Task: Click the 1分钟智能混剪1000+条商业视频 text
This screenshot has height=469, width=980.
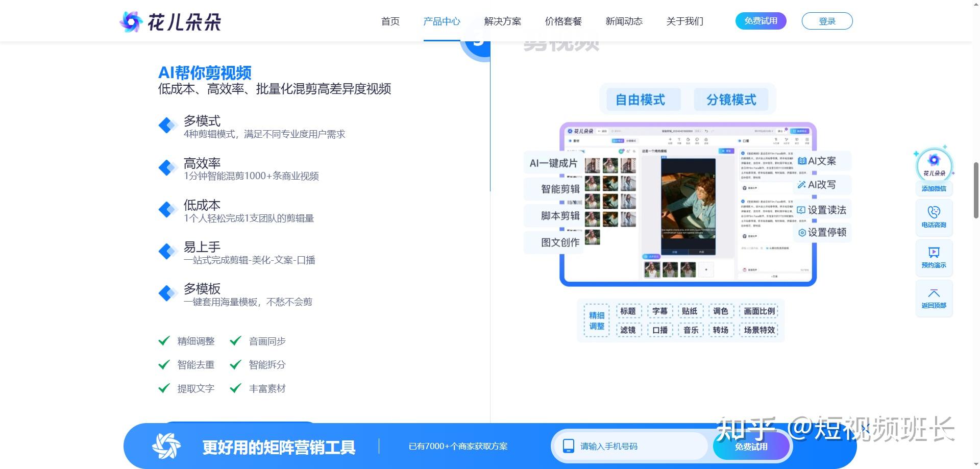Action: (x=251, y=176)
